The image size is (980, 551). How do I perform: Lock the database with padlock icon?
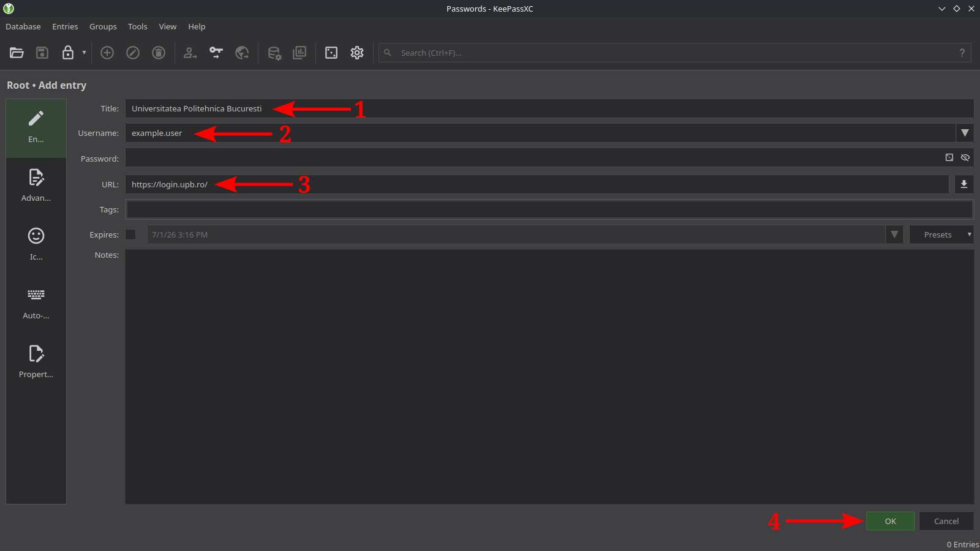click(68, 53)
